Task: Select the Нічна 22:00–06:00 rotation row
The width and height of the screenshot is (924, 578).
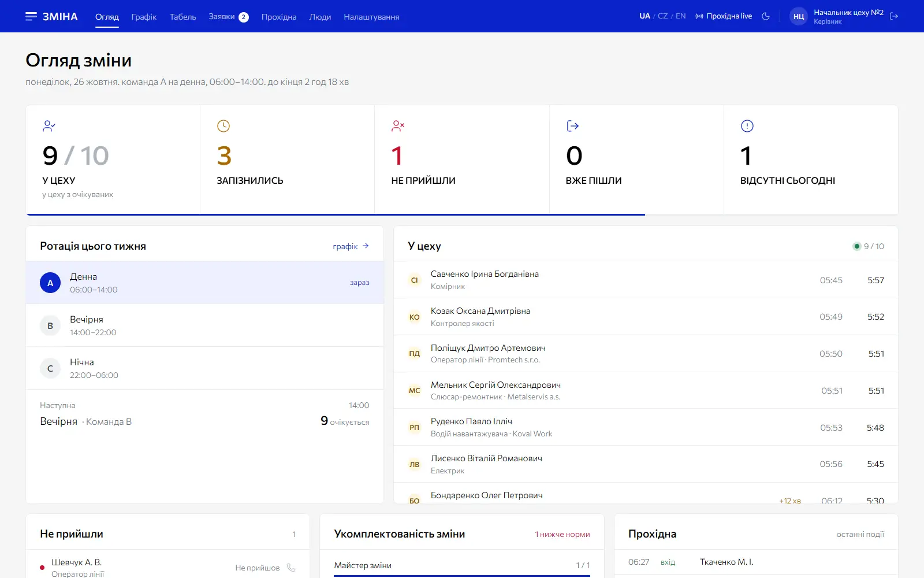Action: 205,368
